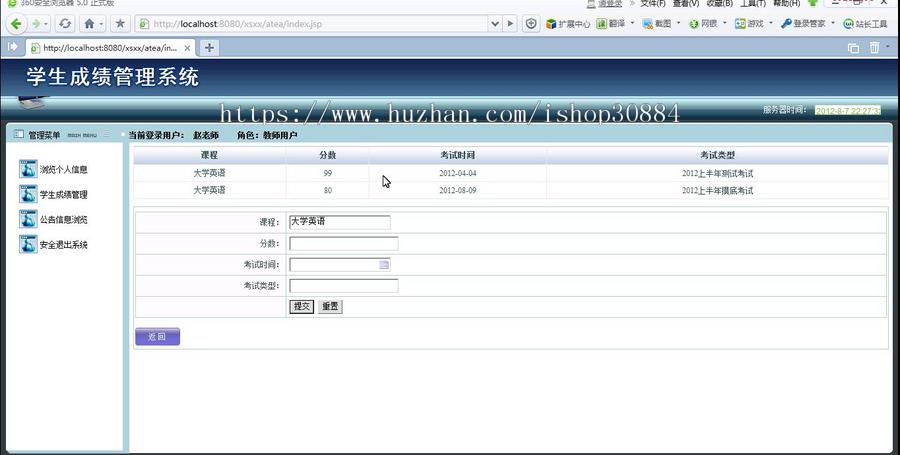900x455 pixels.
Task: Open the 网银 toolbar item
Action: tap(703, 24)
